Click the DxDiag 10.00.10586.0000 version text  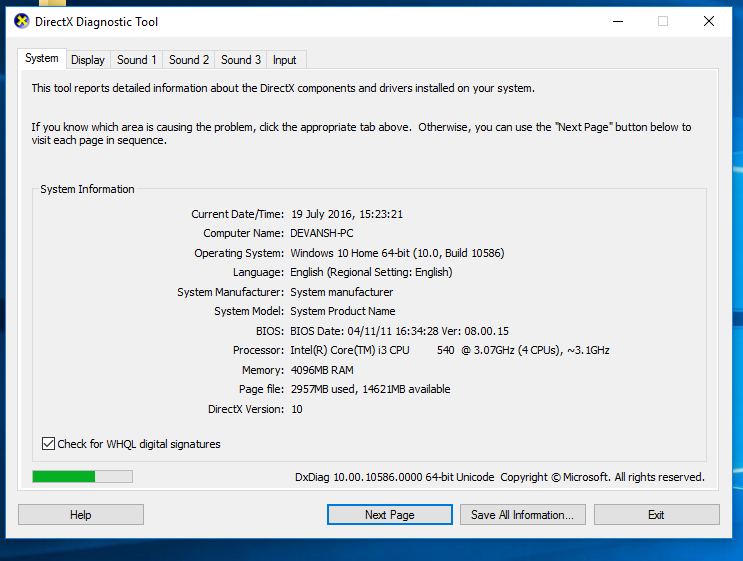click(x=394, y=477)
